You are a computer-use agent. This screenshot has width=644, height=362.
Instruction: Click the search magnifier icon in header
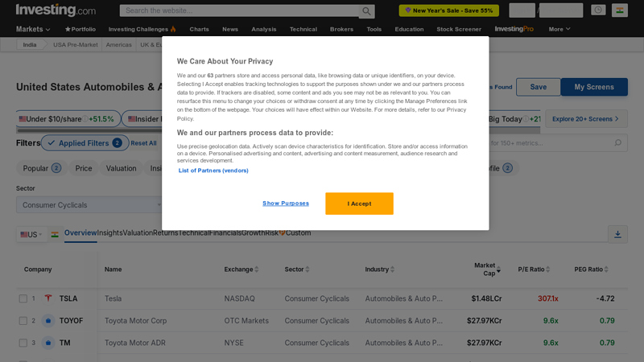coord(367,11)
